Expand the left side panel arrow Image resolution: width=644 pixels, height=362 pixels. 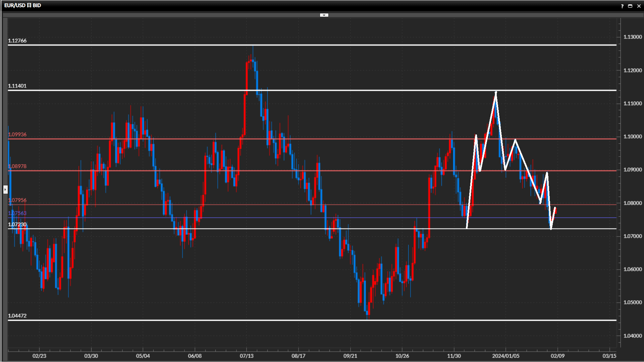click(5, 190)
